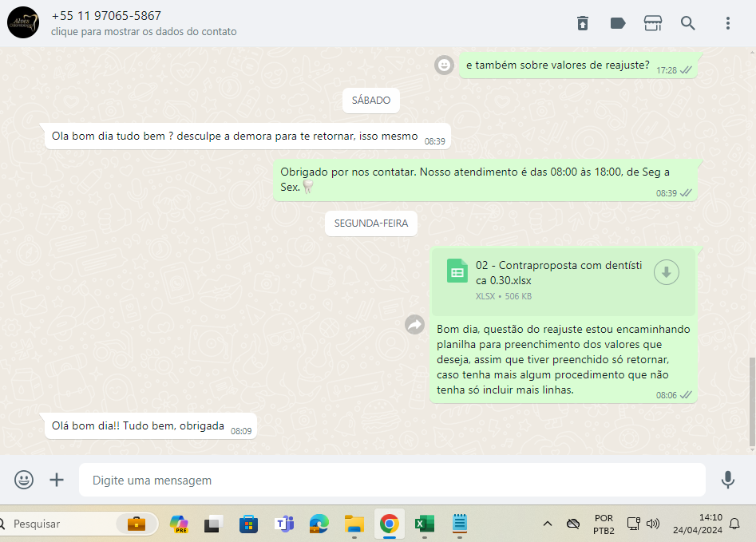This screenshot has height=542, width=756.
Task: Open the volume control in the tray
Action: pyautogui.click(x=653, y=524)
